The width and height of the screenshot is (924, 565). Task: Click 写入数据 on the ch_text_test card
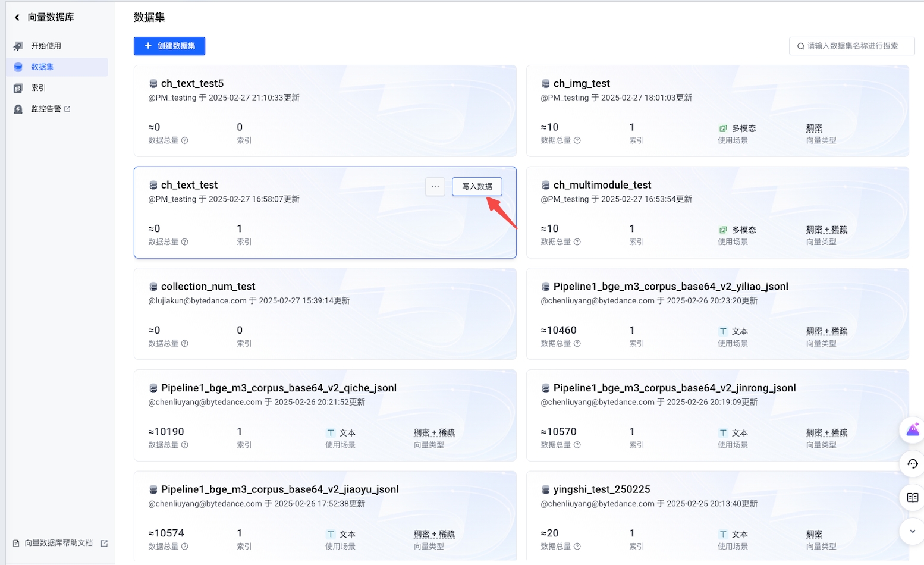point(477,187)
